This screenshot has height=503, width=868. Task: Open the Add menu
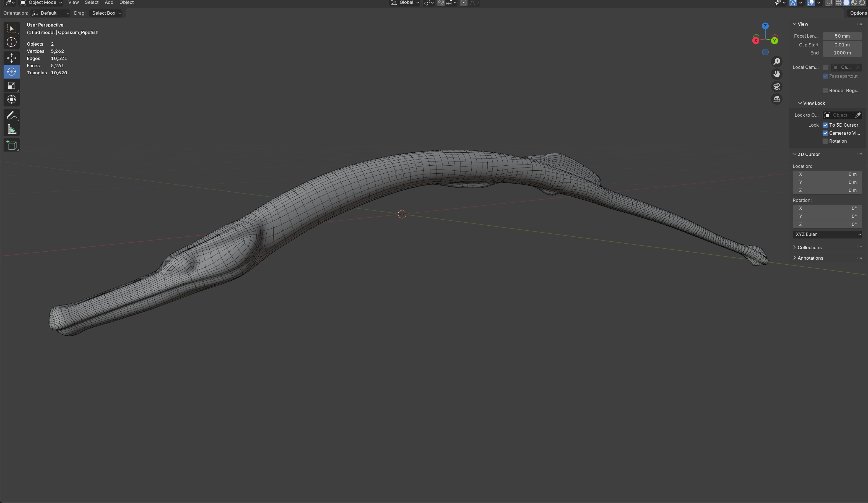[x=109, y=3]
